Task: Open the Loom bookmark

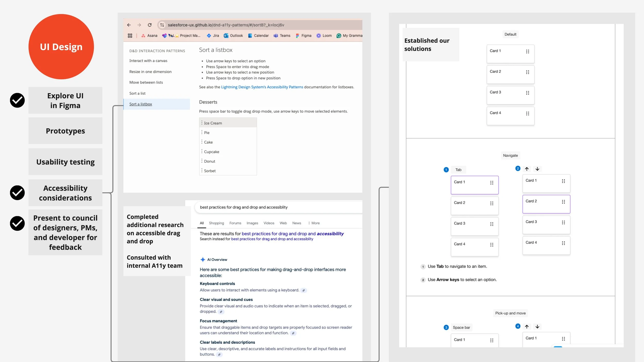Action: [324, 36]
